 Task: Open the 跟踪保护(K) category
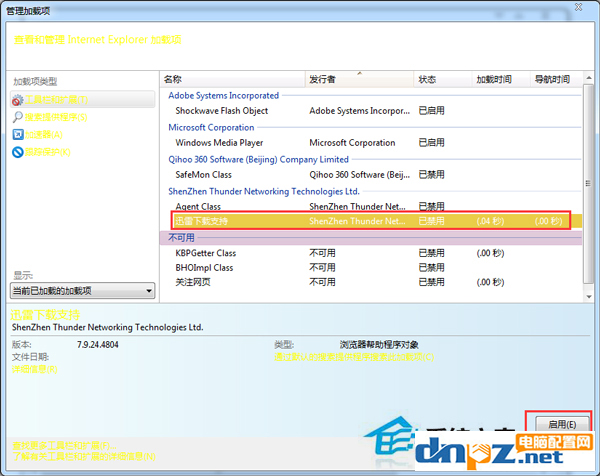(48, 152)
